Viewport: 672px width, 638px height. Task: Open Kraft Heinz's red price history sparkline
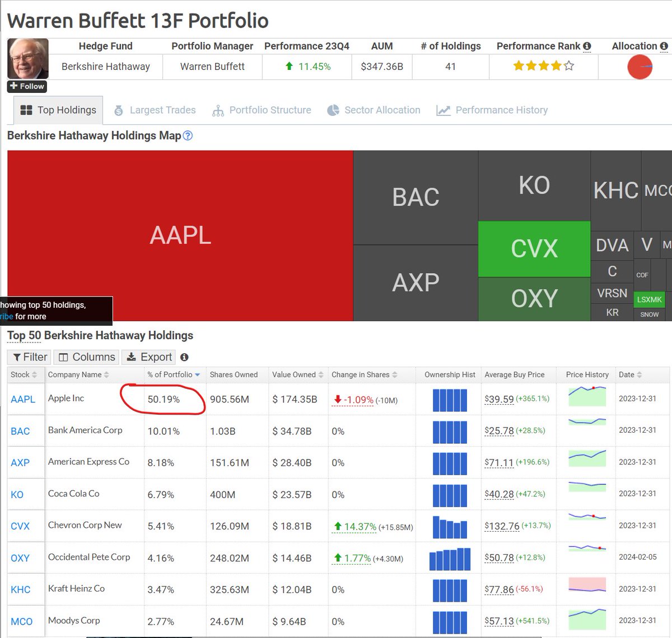pos(587,585)
